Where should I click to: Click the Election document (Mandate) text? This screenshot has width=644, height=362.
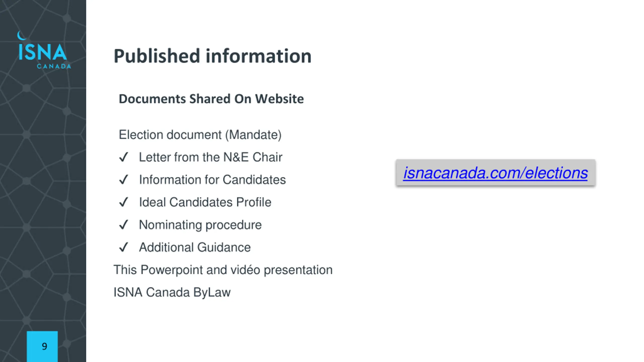(200, 135)
